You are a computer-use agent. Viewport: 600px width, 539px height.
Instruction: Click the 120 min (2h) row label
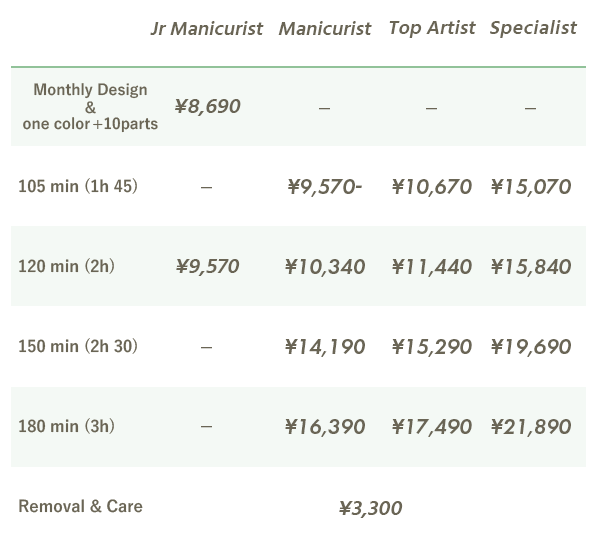tap(66, 266)
